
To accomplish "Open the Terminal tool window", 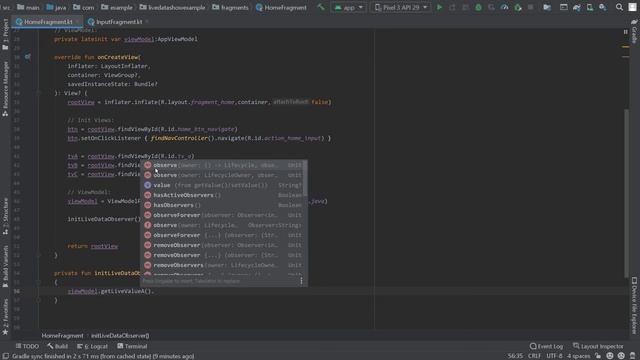I will (132, 346).
